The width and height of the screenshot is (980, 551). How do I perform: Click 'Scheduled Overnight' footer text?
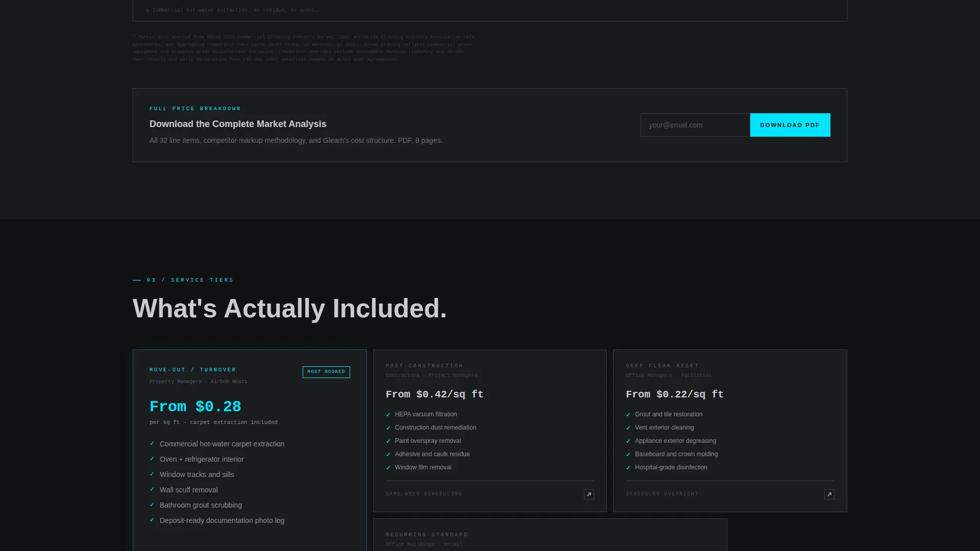tap(662, 494)
